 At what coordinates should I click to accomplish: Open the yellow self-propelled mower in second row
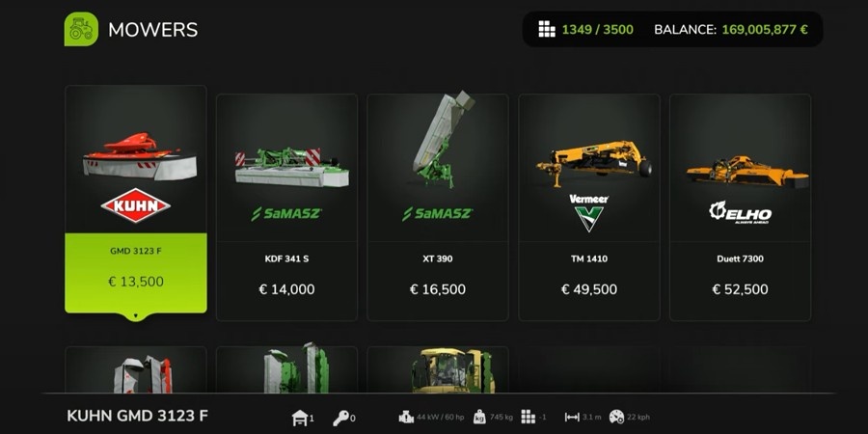coord(438,369)
